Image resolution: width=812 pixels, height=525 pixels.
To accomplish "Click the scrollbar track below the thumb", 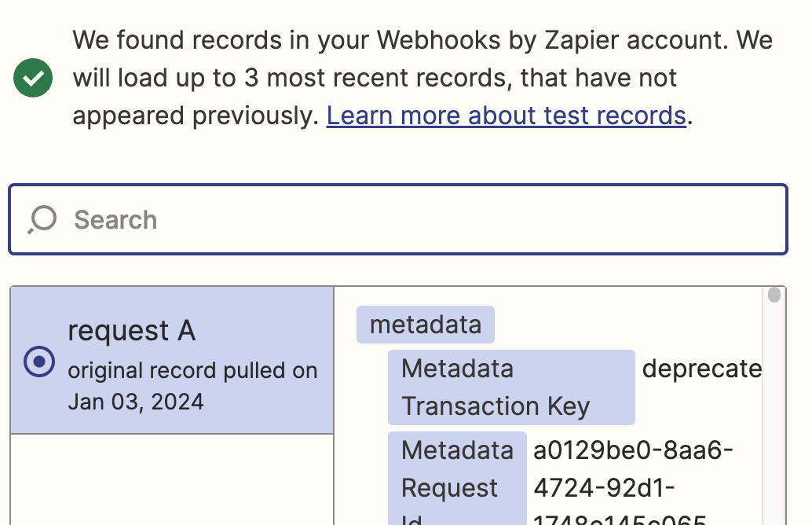I will (x=774, y=415).
